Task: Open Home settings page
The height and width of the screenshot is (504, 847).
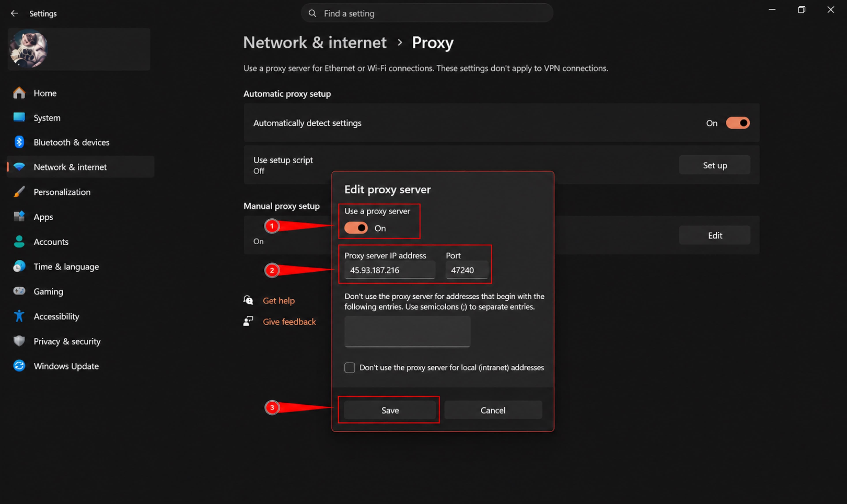Action: (x=80, y=93)
